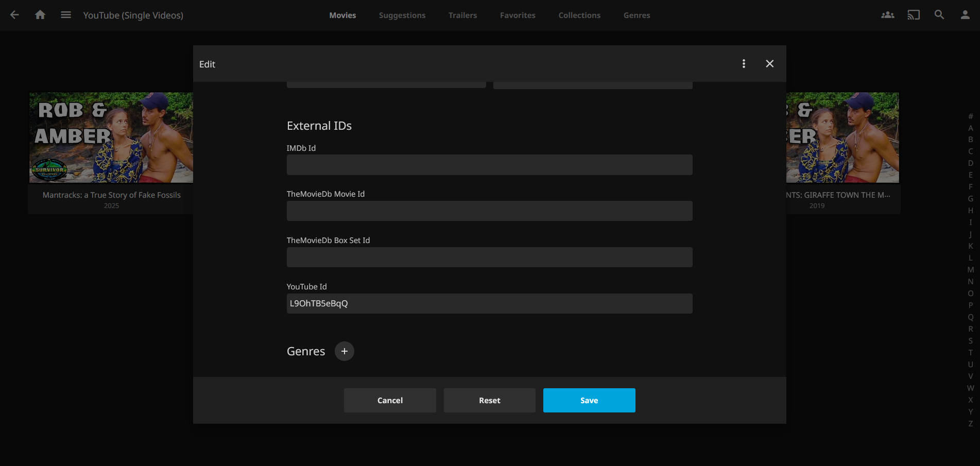Click the back arrow icon
Viewport: 980px width, 466px height.
14,15
